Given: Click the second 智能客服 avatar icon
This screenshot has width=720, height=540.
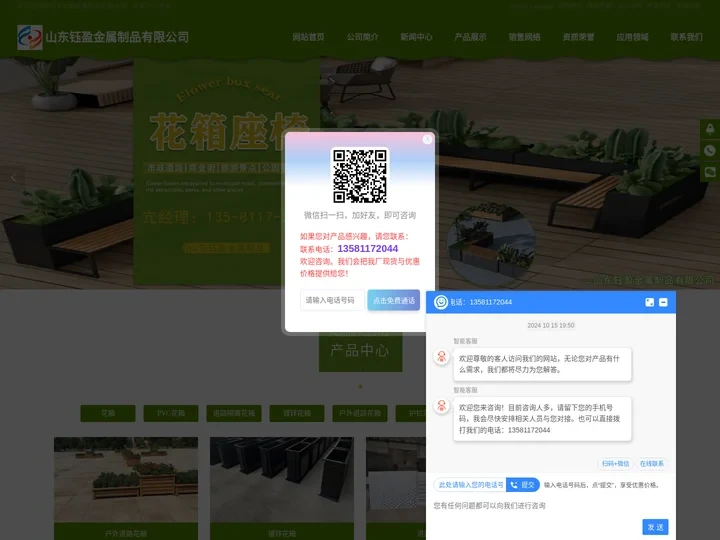Looking at the screenshot, I should click(442, 406).
